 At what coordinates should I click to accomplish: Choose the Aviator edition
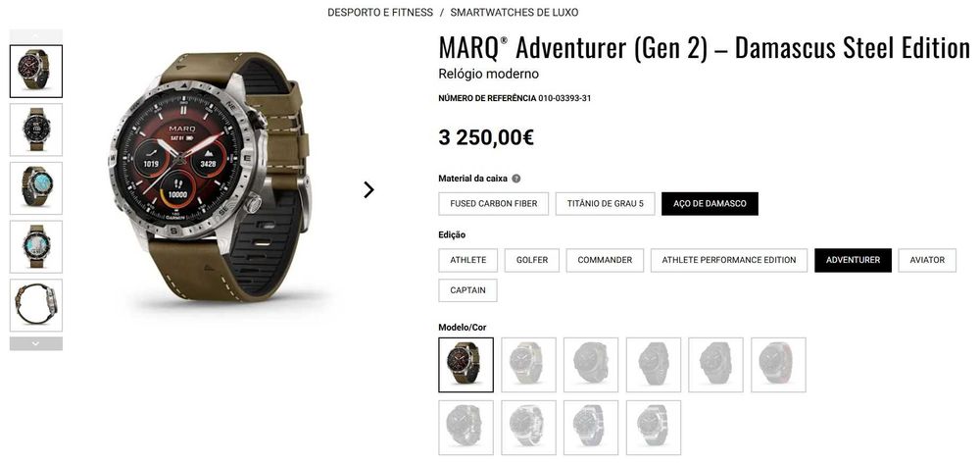pyautogui.click(x=927, y=260)
